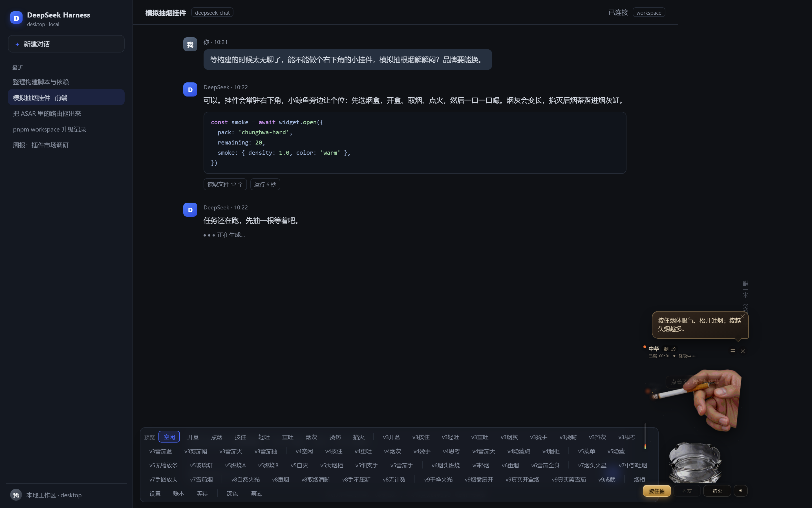This screenshot has width=812, height=508.
Task: Dismiss the inhale instruction tooltip
Action: click(743, 316)
